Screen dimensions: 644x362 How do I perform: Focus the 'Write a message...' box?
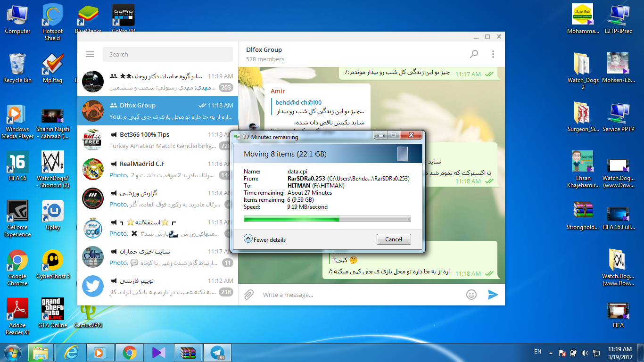click(x=361, y=295)
